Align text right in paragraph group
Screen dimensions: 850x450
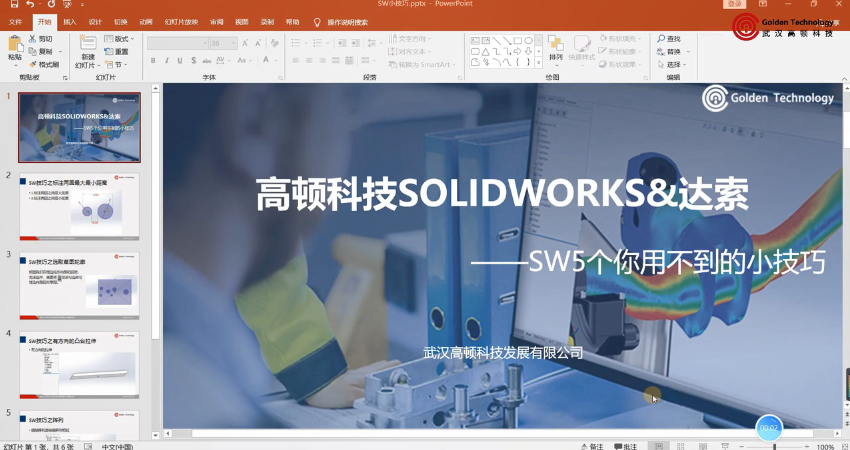click(x=322, y=60)
